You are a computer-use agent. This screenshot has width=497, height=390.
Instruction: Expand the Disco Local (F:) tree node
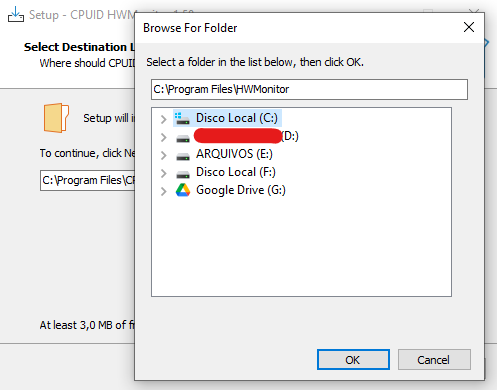(163, 173)
